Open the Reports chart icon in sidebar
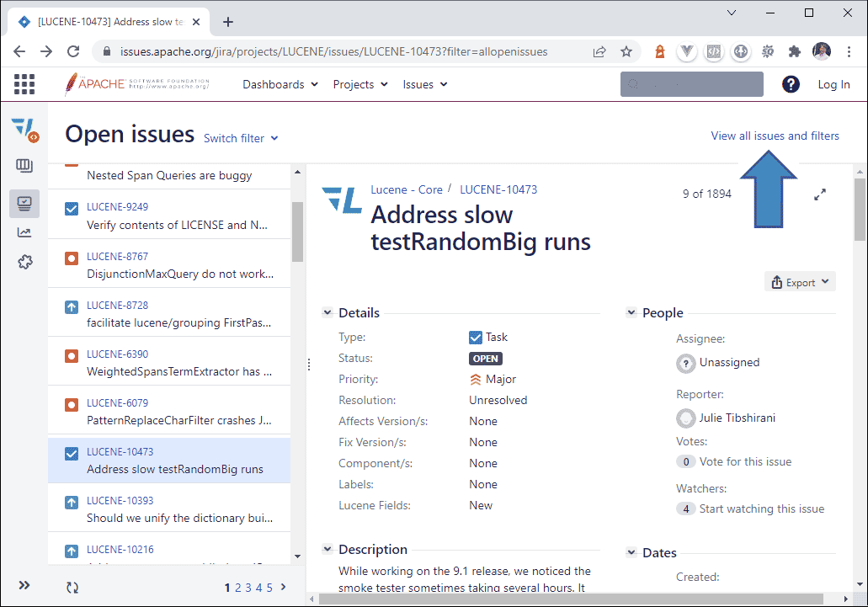The image size is (868, 607). [x=24, y=233]
